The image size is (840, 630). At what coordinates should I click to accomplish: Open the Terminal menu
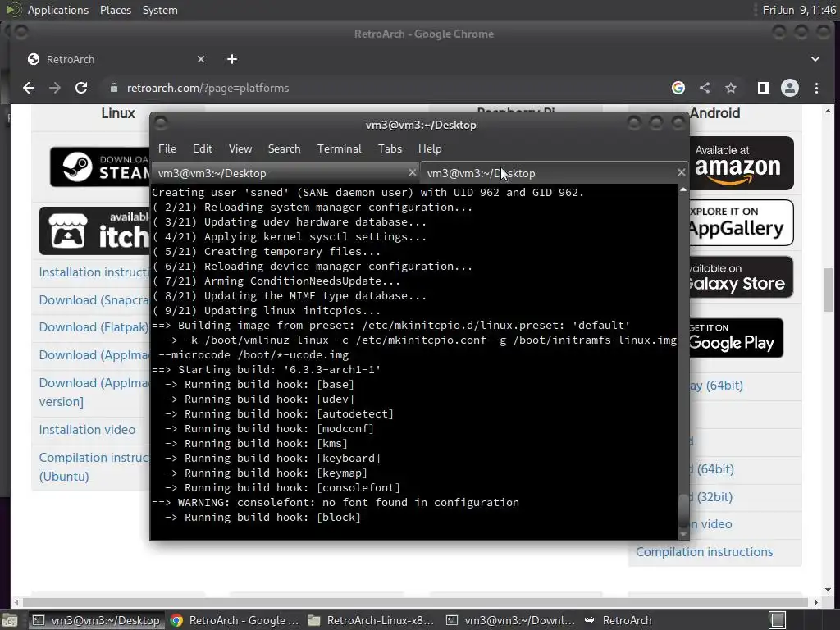339,149
